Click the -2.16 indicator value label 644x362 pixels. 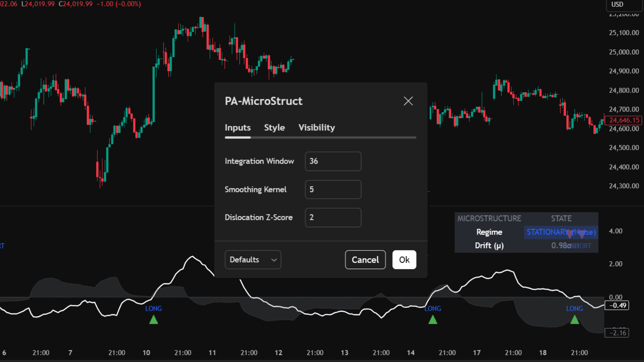[x=617, y=333]
